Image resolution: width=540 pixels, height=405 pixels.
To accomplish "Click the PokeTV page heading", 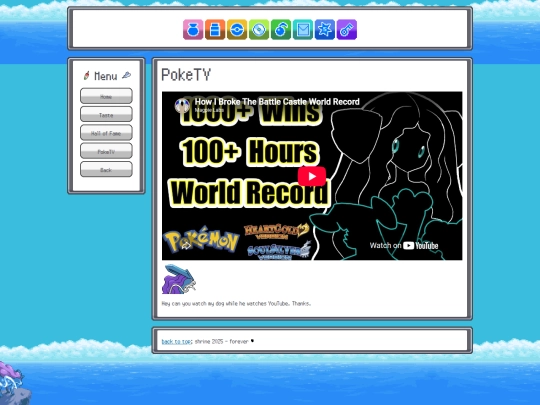I will pyautogui.click(x=186, y=75).
